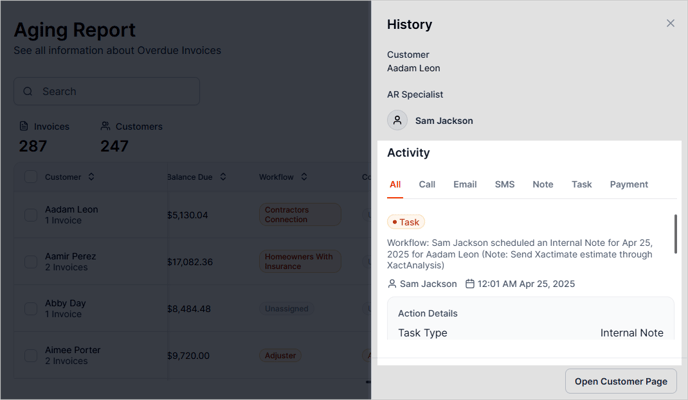Sort by Balance Due column arrows

(x=223, y=177)
